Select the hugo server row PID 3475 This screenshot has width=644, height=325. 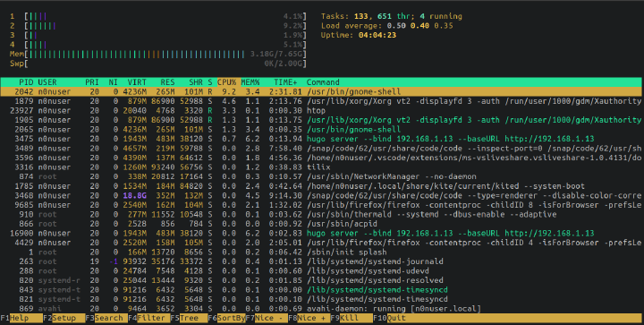pyautogui.click(x=321, y=139)
